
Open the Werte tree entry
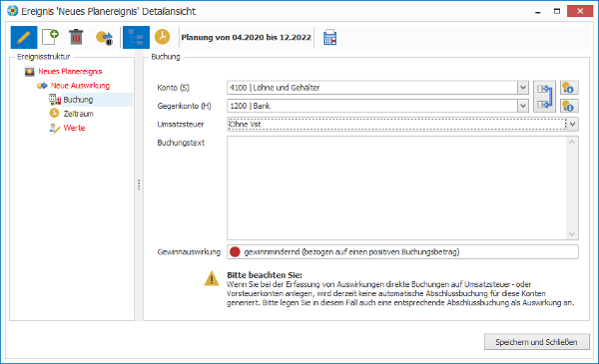[x=74, y=128]
